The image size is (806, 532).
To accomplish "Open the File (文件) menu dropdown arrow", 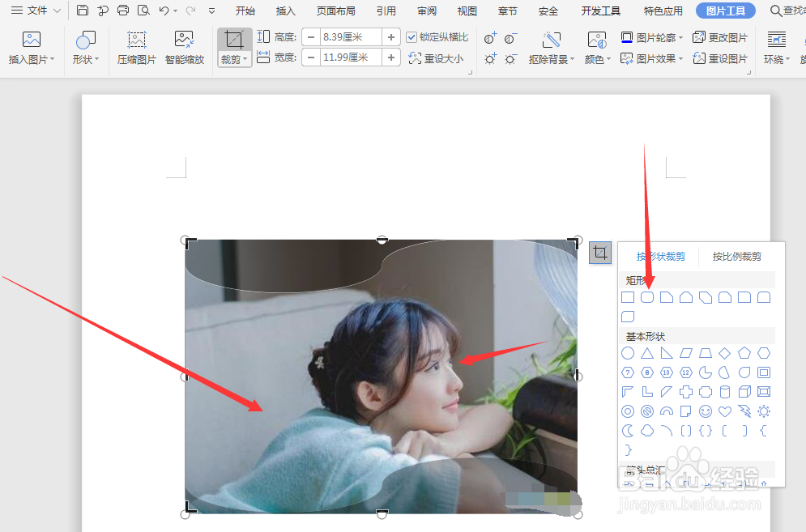I will (57, 11).
